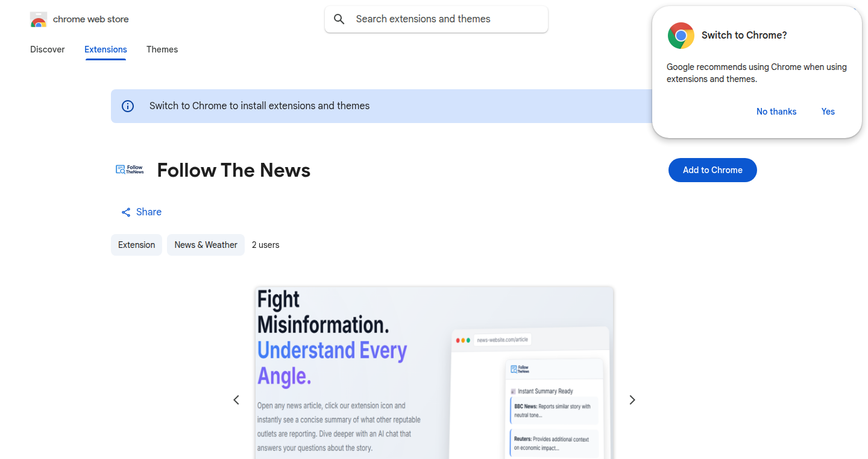Open the Extension category chip
This screenshot has height=459, width=868.
(x=136, y=245)
